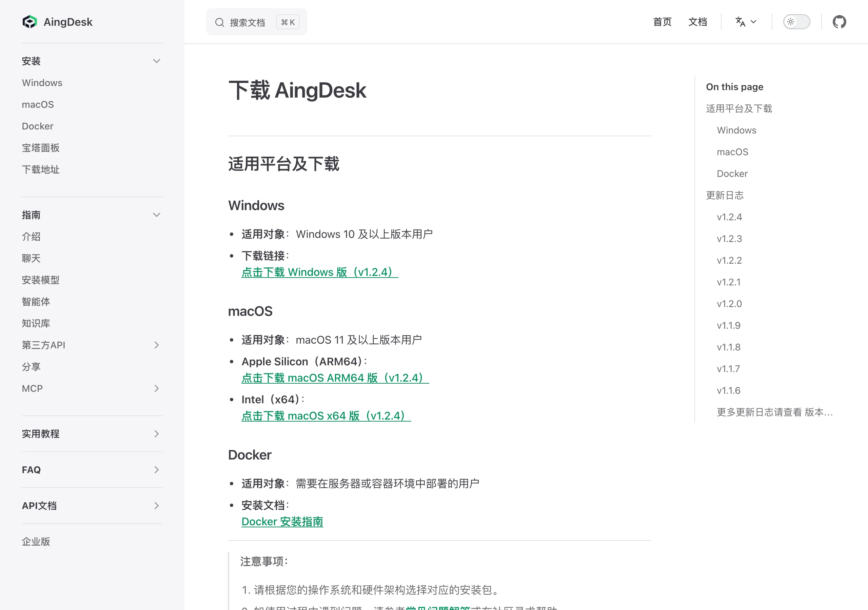Open 聊天 guide page

tap(31, 258)
